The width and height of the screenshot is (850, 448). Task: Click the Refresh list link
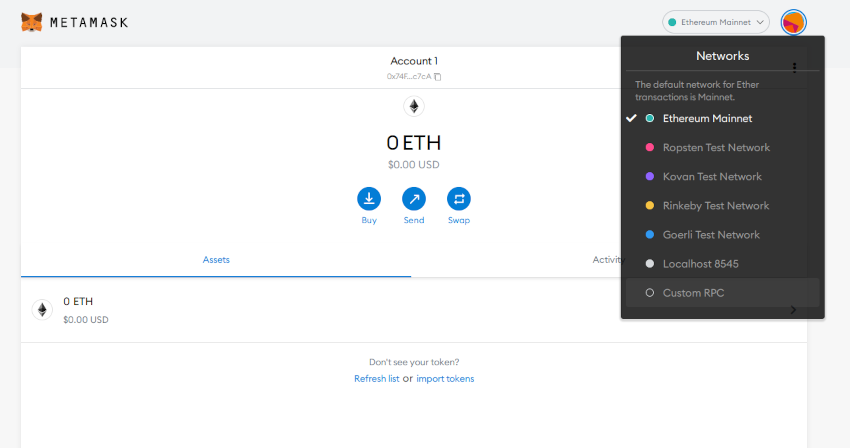(376, 379)
